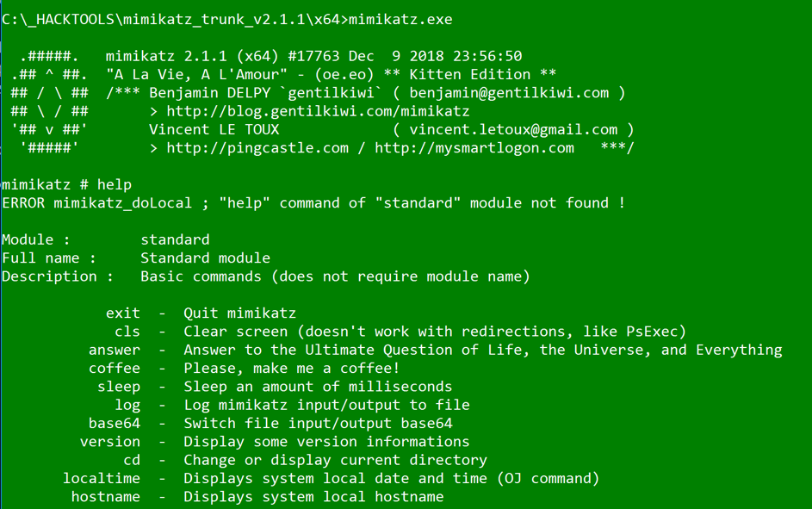Click the mimikatz # help prompt line
This screenshot has width=812, height=509.
[x=67, y=185]
